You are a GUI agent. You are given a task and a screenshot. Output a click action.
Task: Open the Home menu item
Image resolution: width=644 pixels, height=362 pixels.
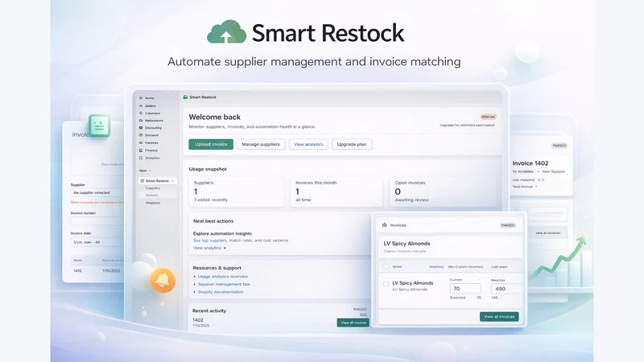(150, 98)
